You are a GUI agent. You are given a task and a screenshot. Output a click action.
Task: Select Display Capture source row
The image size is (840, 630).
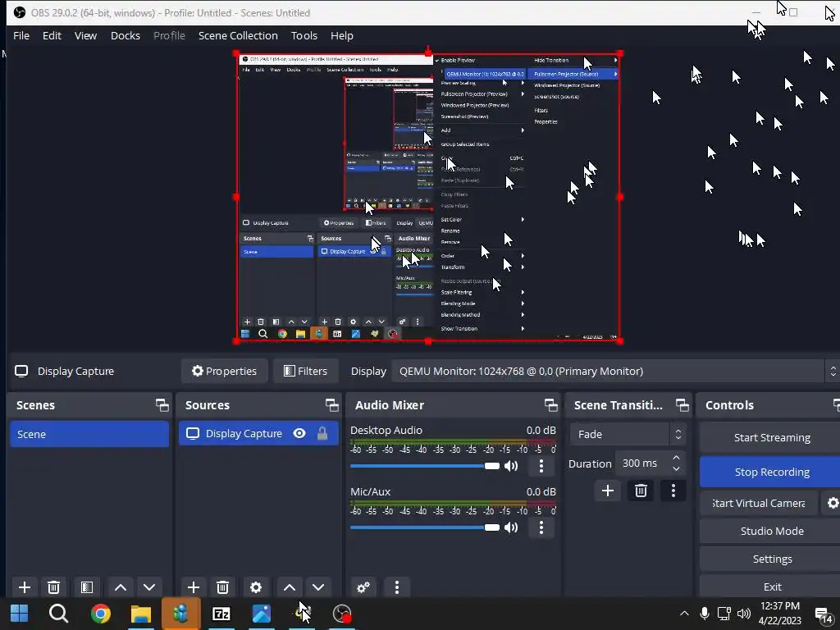(258, 433)
